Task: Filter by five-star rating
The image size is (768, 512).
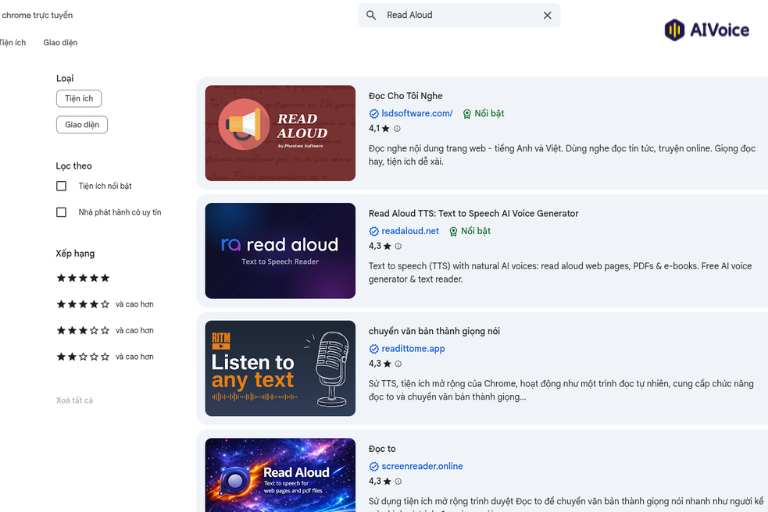Action: pyautogui.click(x=83, y=278)
